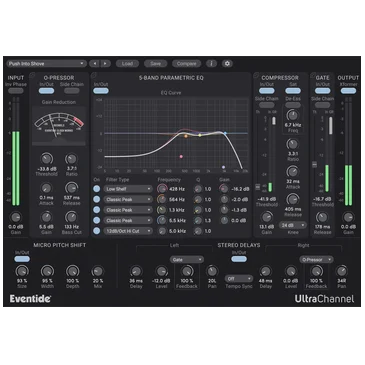
Task: Disable the 12dB/Oct Hi Cut band
Action: tap(97, 231)
